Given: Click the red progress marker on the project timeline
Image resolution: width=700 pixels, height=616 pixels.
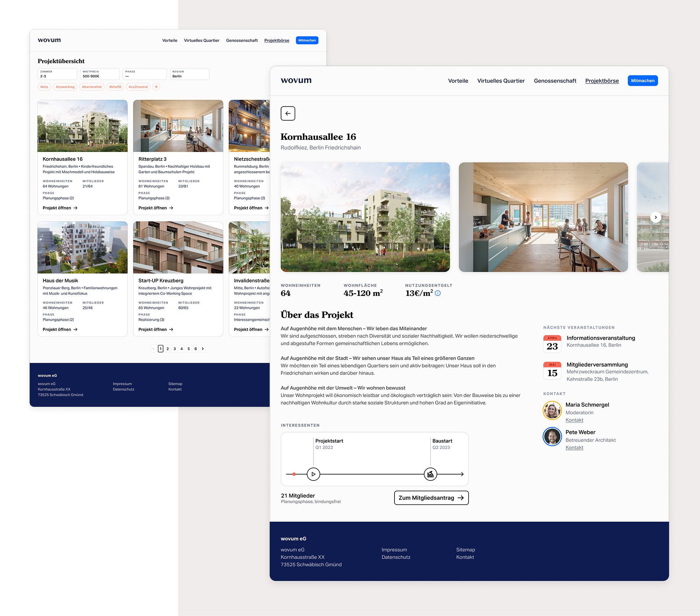Looking at the screenshot, I should click(294, 474).
